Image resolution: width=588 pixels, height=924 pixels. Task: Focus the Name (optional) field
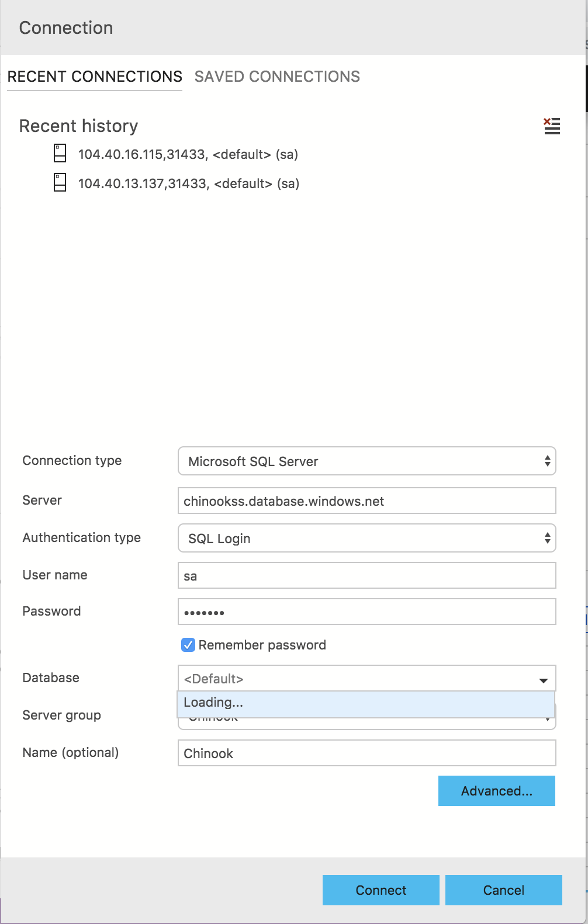pyautogui.click(x=367, y=753)
